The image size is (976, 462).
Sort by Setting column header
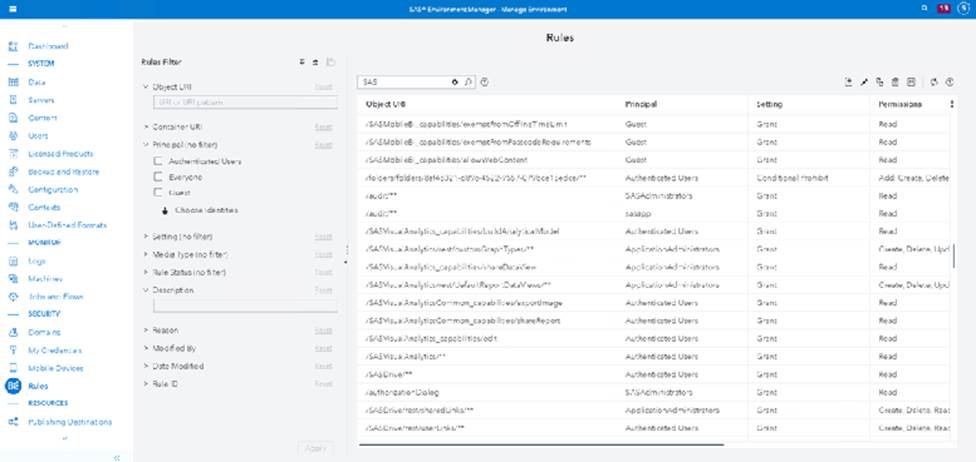pyautogui.click(x=769, y=105)
